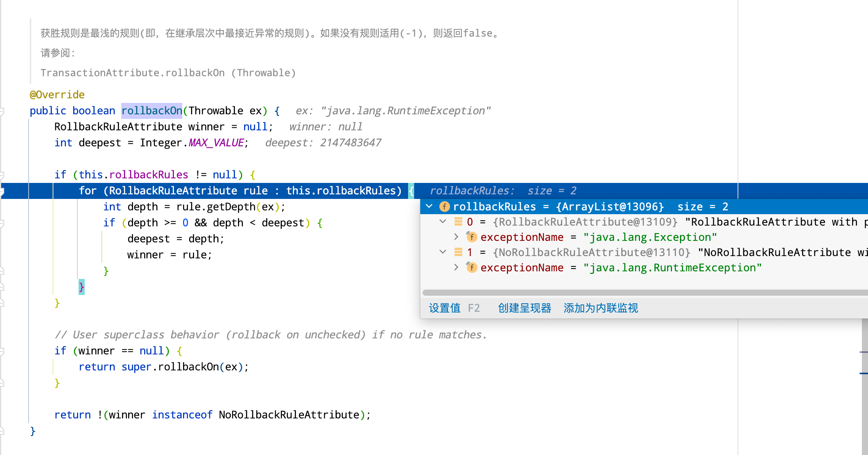Click the 添加为内联监视 link
Image resolution: width=868 pixels, height=455 pixels.
point(601,308)
